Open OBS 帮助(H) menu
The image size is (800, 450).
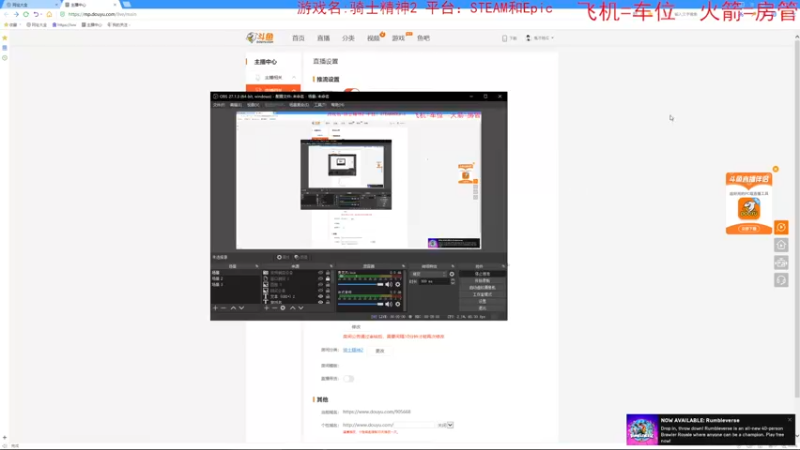point(337,105)
